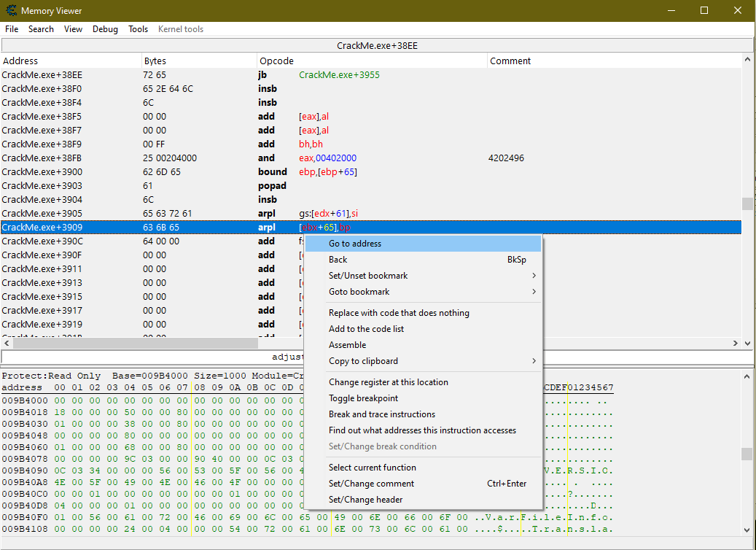
Task: Click the Comment column header
Action: click(x=615, y=61)
